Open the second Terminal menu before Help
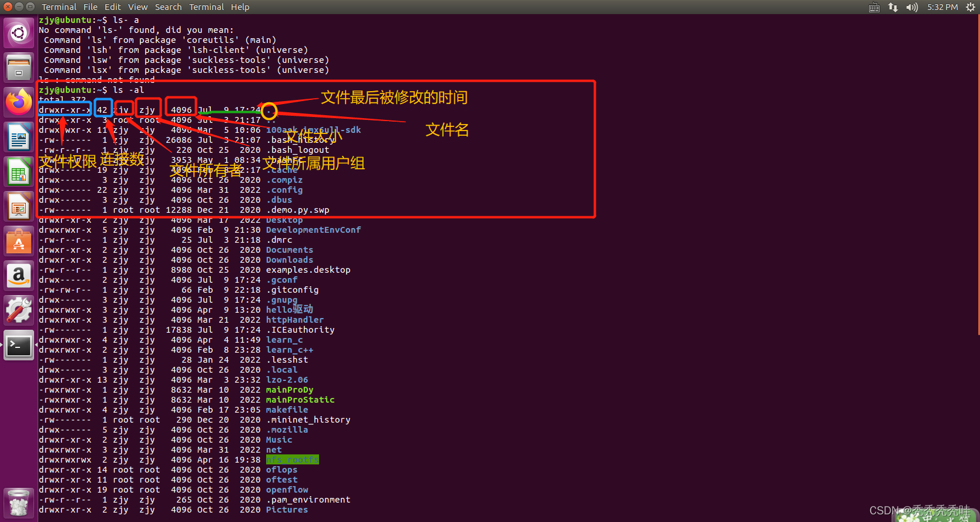This screenshot has width=980, height=522. (x=206, y=7)
